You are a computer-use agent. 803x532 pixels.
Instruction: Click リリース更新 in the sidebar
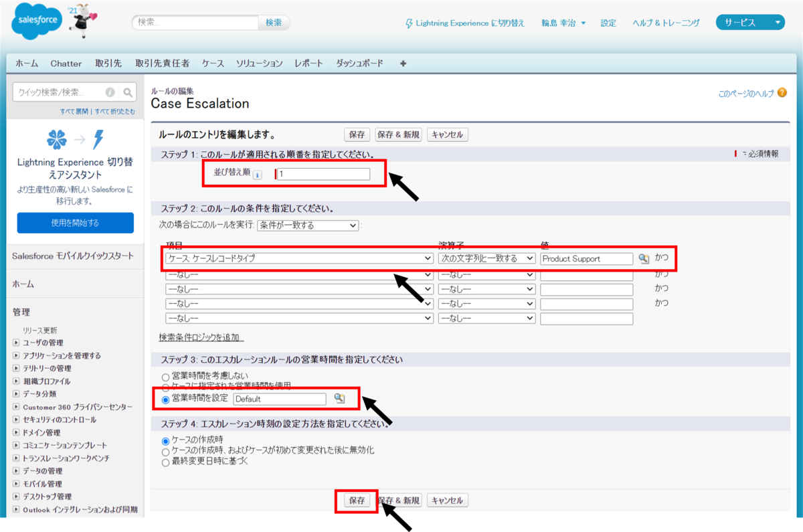pyautogui.click(x=40, y=330)
